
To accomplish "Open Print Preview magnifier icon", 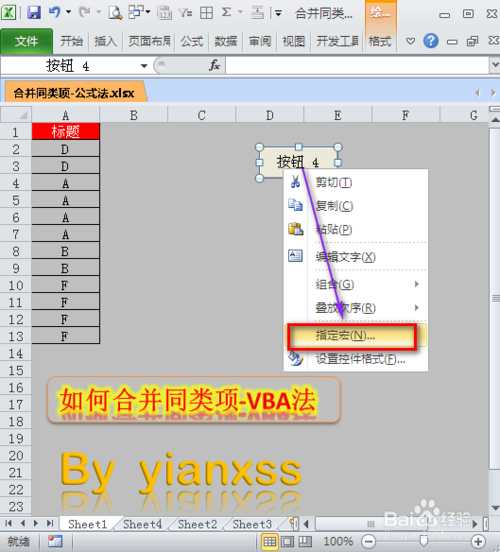I will [115, 13].
